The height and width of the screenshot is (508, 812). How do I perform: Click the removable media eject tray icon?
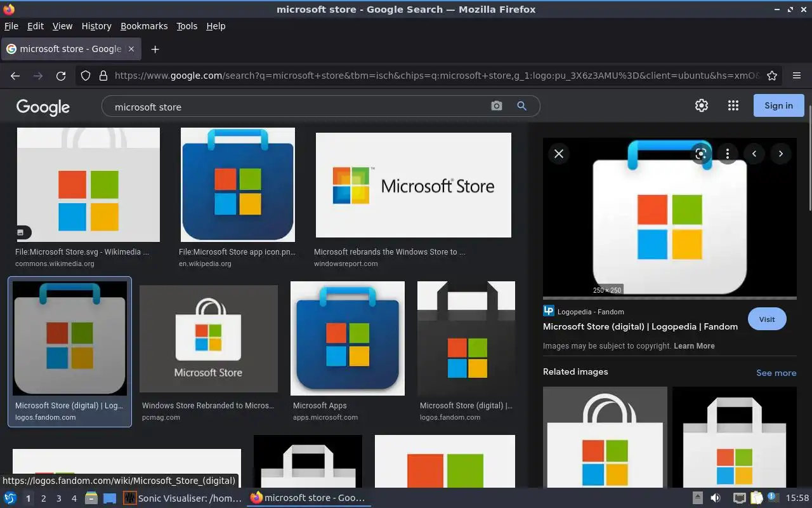[x=697, y=498]
